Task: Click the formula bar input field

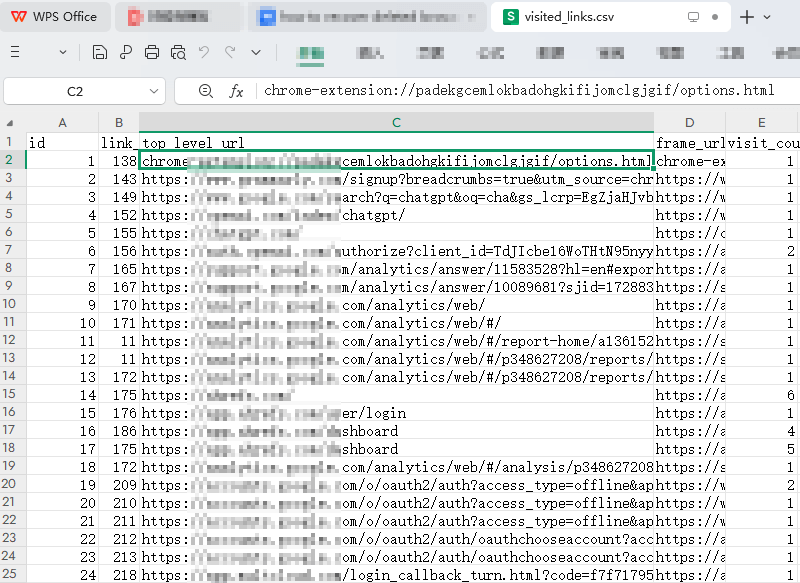Action: (x=520, y=91)
